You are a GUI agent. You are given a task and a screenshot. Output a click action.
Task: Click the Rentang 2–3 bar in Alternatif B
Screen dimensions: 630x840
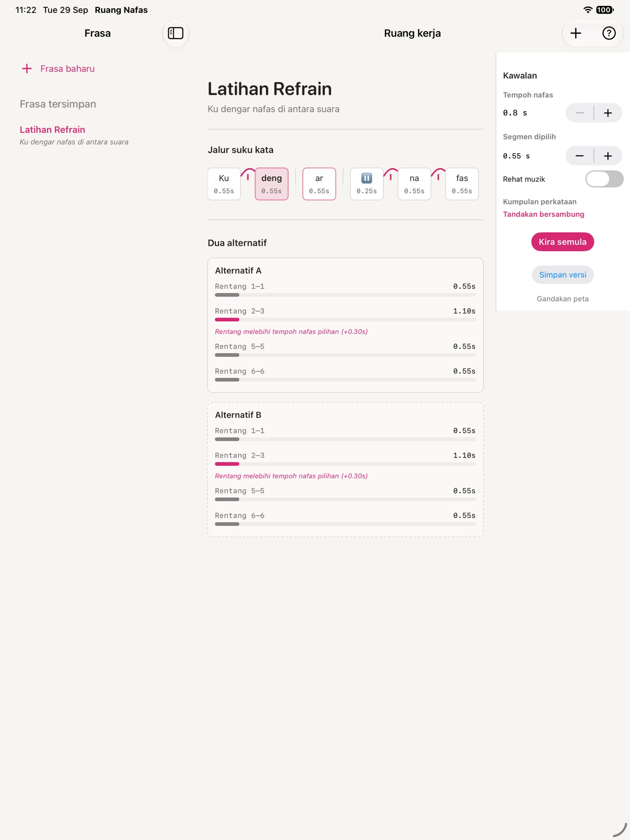point(345,464)
